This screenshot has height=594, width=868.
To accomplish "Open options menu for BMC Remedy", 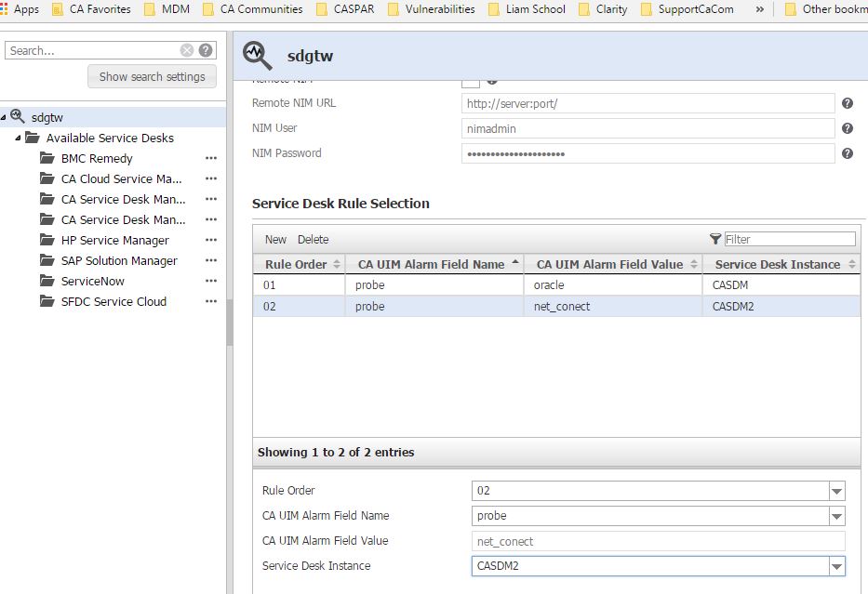I will pos(211,158).
